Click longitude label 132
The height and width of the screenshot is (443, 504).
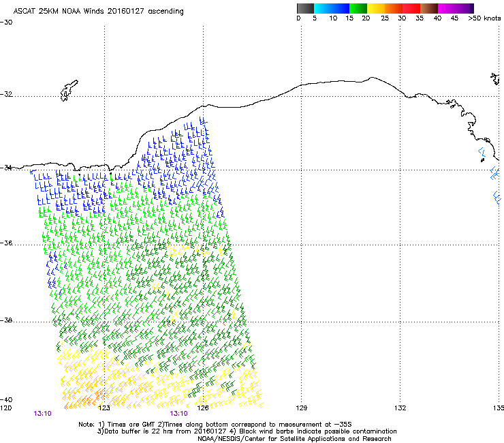400,408
